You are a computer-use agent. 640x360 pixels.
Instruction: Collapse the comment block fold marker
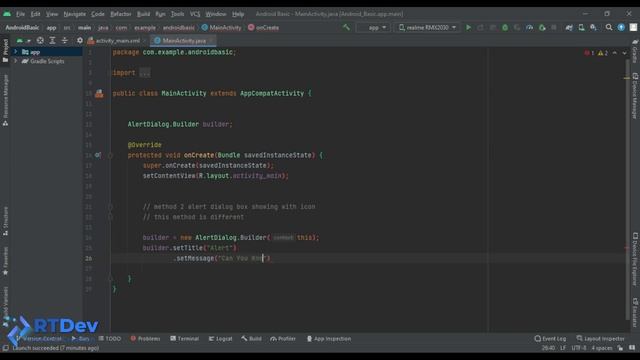[x=110, y=207]
